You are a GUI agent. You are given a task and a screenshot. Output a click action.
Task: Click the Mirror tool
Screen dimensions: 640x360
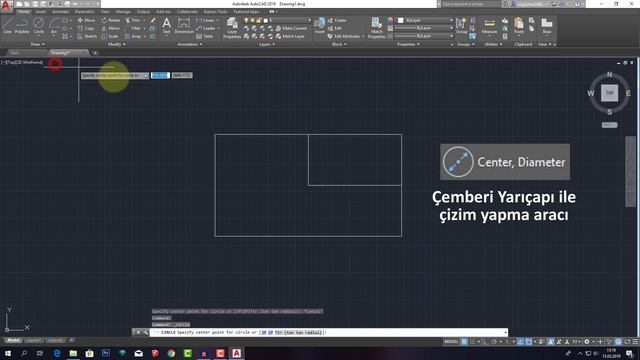coord(111,28)
